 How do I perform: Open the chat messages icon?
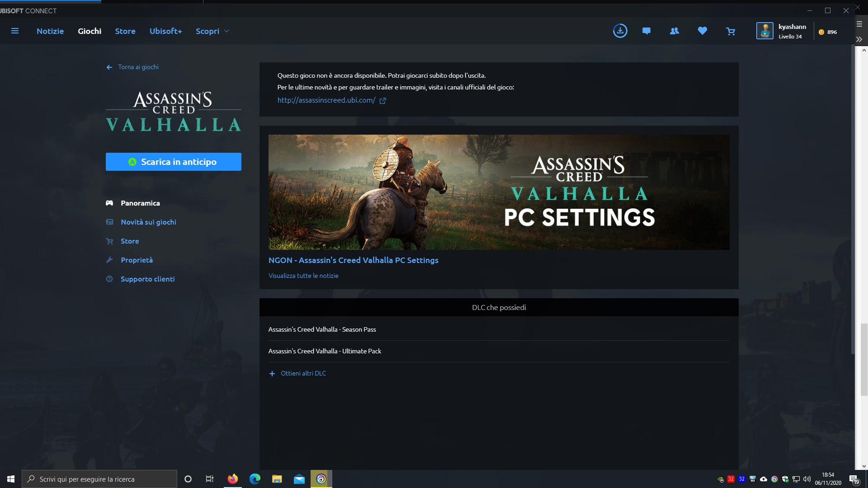(x=646, y=31)
